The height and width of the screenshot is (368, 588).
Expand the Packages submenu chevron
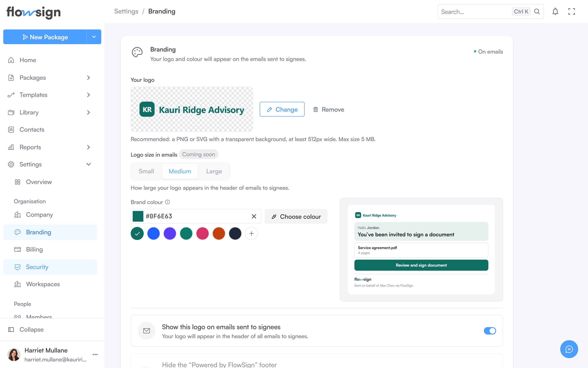pyautogui.click(x=88, y=77)
